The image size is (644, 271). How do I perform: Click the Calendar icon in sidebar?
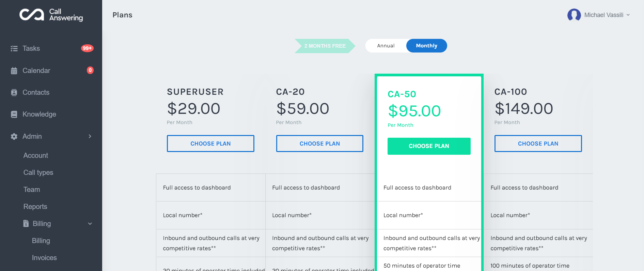pos(14,71)
